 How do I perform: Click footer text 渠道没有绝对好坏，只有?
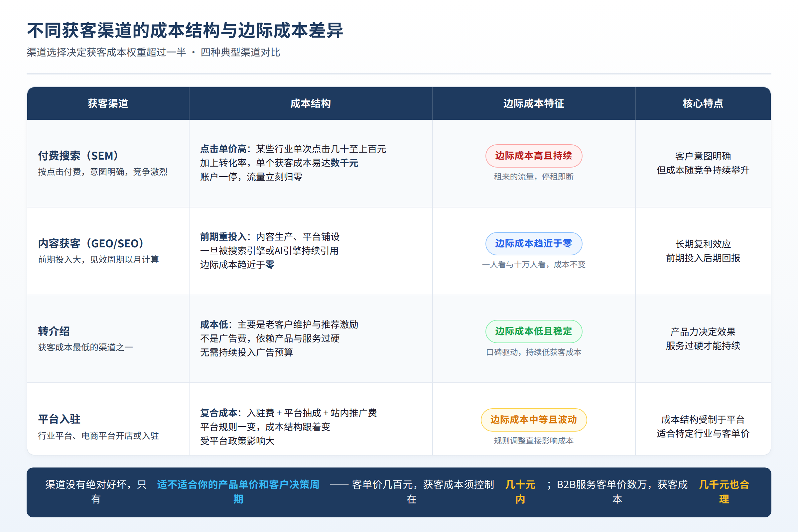pyautogui.click(x=96, y=492)
